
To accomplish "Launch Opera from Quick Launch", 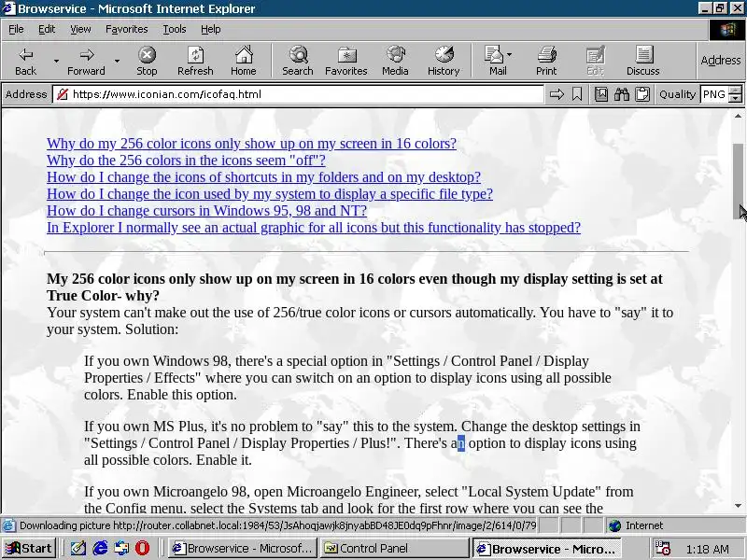I will pos(142,548).
